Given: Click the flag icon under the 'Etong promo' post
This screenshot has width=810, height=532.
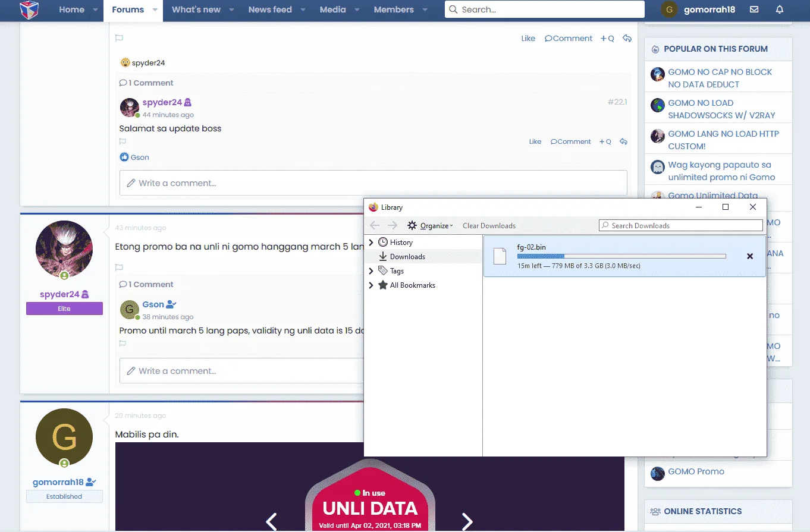Looking at the screenshot, I should (x=119, y=267).
